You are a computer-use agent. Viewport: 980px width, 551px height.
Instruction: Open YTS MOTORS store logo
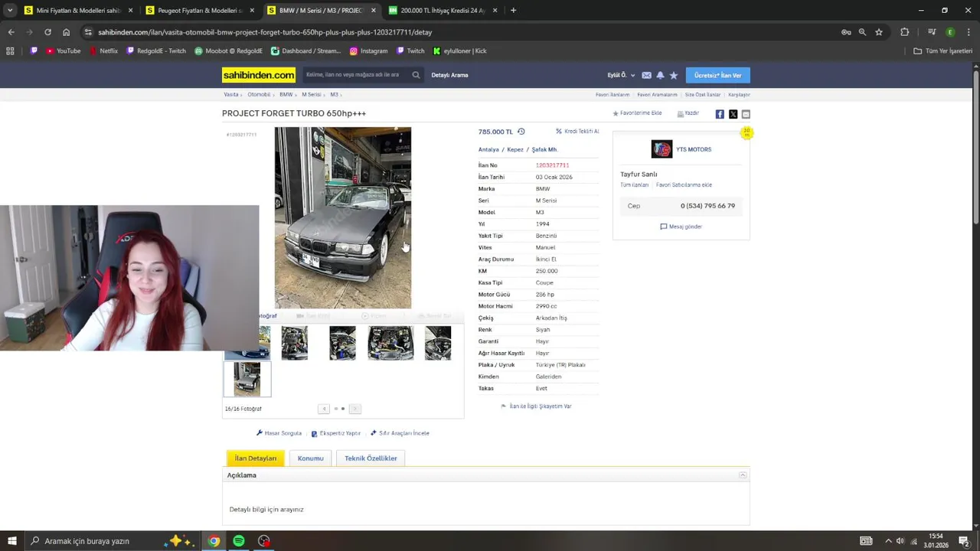coord(661,149)
